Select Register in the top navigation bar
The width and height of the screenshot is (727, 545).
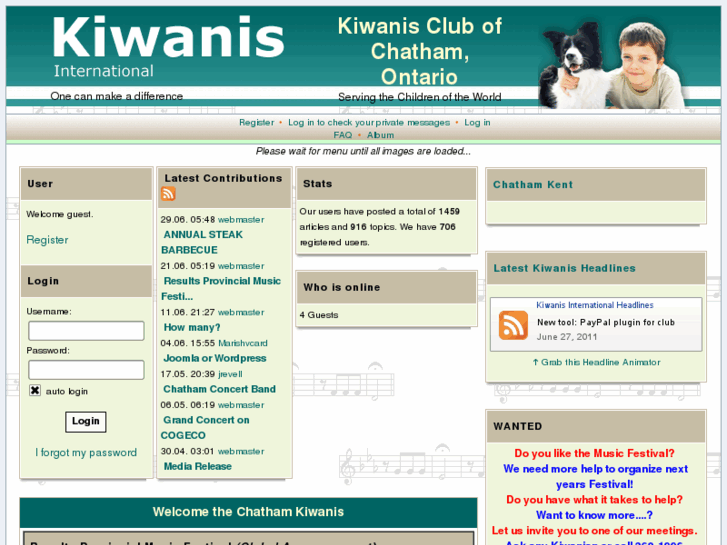pos(257,122)
